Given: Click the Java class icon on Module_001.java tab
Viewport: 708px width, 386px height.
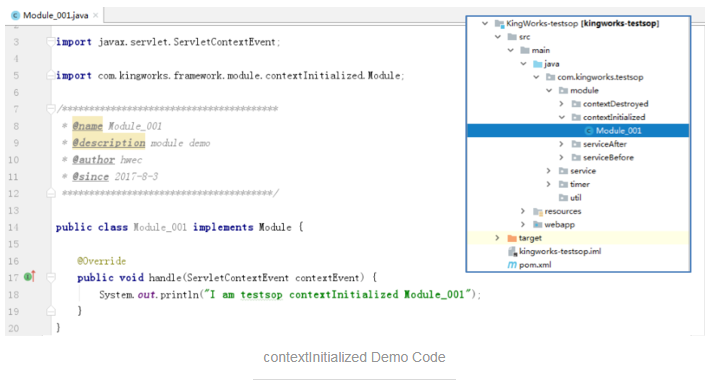Looking at the screenshot, I should point(16,15).
